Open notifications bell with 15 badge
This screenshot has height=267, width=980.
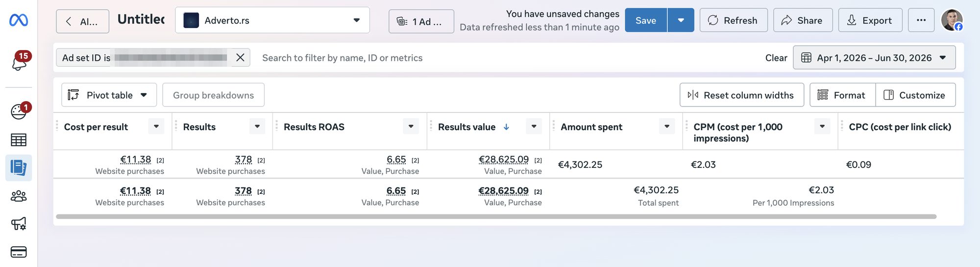[x=20, y=62]
